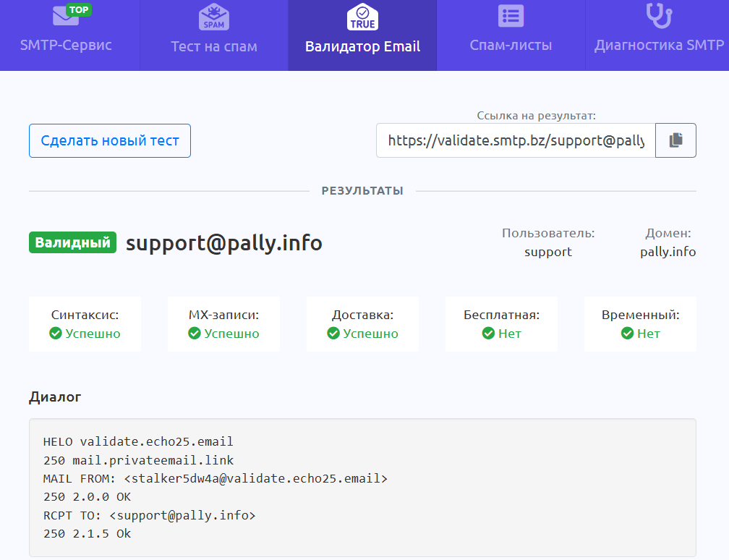Open the Диагностика SMTP tab
The height and width of the screenshot is (560, 729).
click(659, 45)
